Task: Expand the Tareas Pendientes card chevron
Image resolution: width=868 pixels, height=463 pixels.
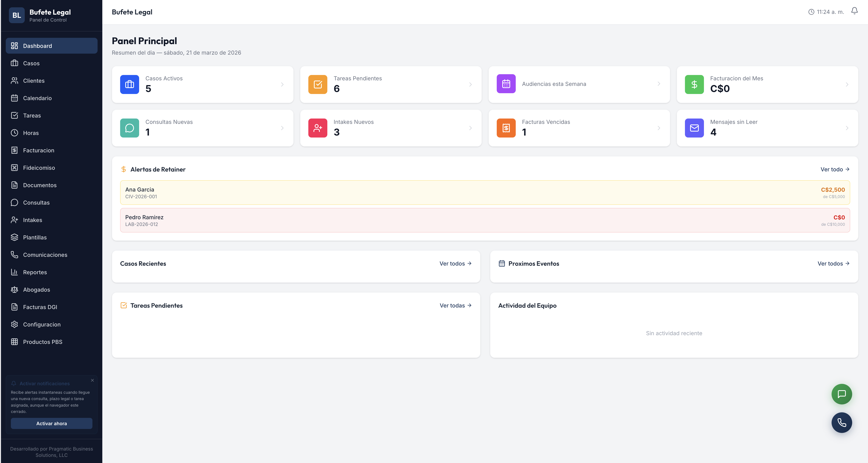Action: 470,84
